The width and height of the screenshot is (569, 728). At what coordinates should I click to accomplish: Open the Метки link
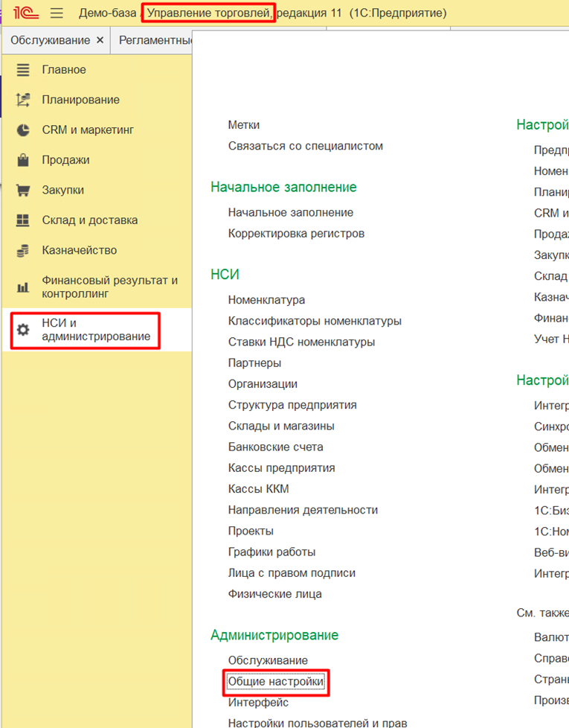(244, 125)
